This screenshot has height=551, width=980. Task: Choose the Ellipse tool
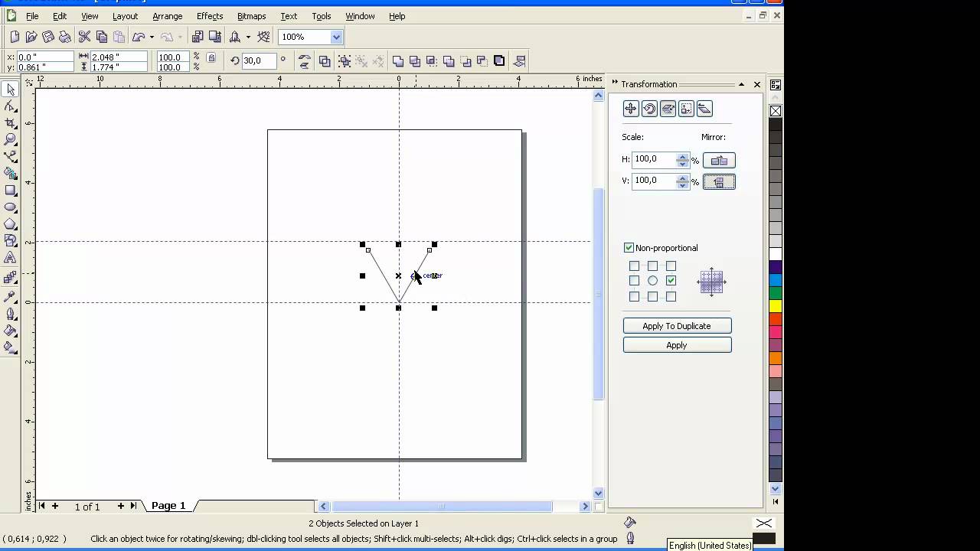(10, 207)
